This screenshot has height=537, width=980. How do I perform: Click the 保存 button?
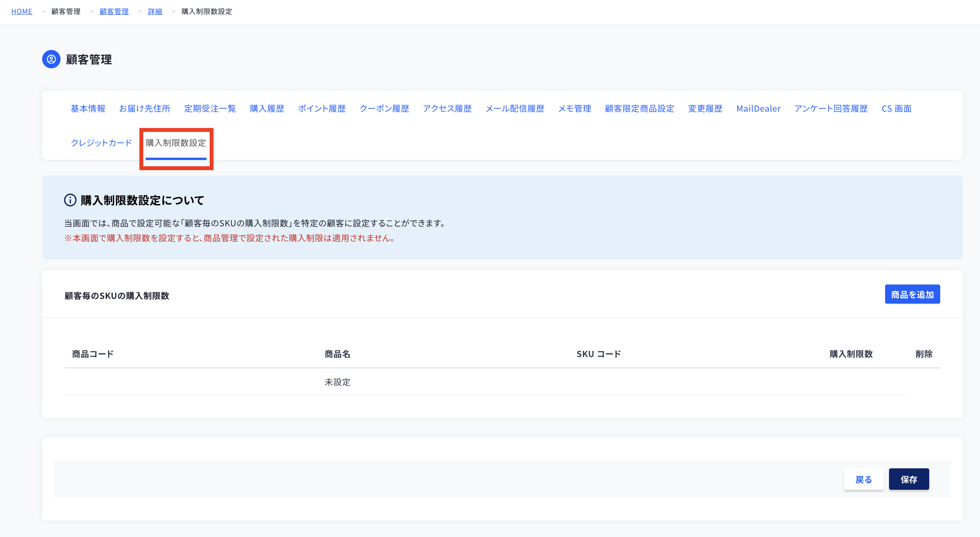point(909,479)
